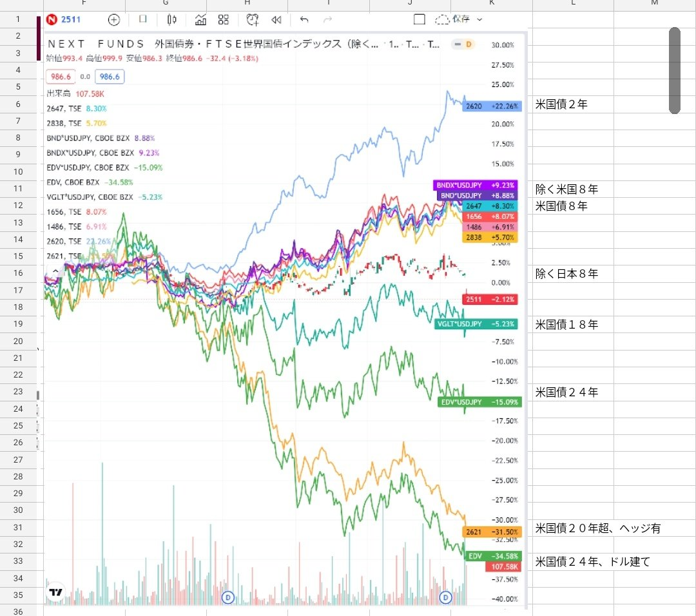
Task: Select spreadsheet row header 10
Action: pyautogui.click(x=18, y=172)
